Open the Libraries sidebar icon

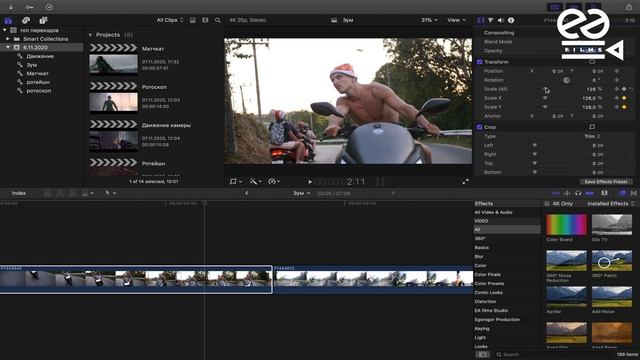click(8, 20)
